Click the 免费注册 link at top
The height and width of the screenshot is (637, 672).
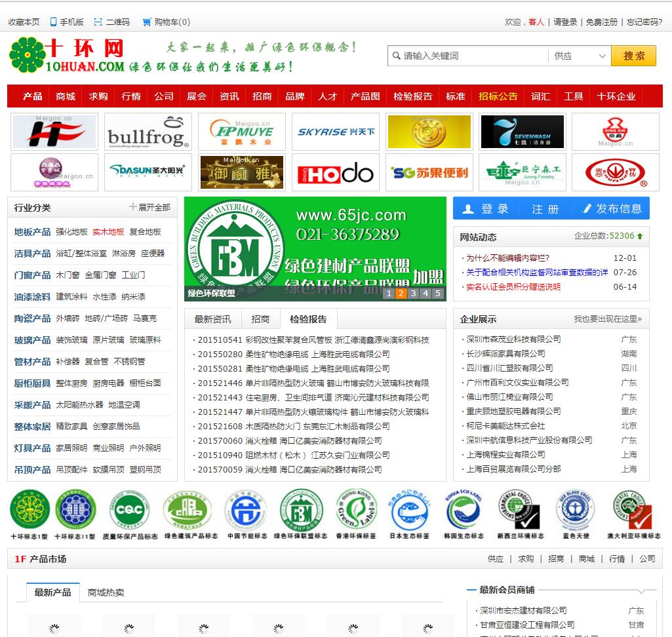coord(602,22)
